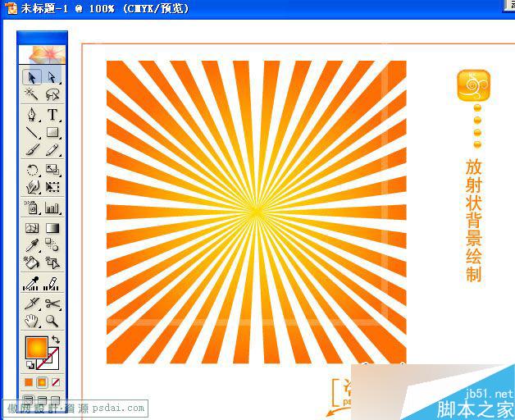Apply None (red slash) button

coord(56,382)
